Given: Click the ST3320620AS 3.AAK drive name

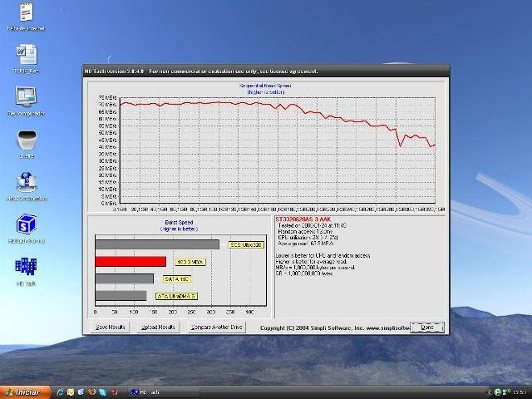Looking at the screenshot, I should coord(303,219).
